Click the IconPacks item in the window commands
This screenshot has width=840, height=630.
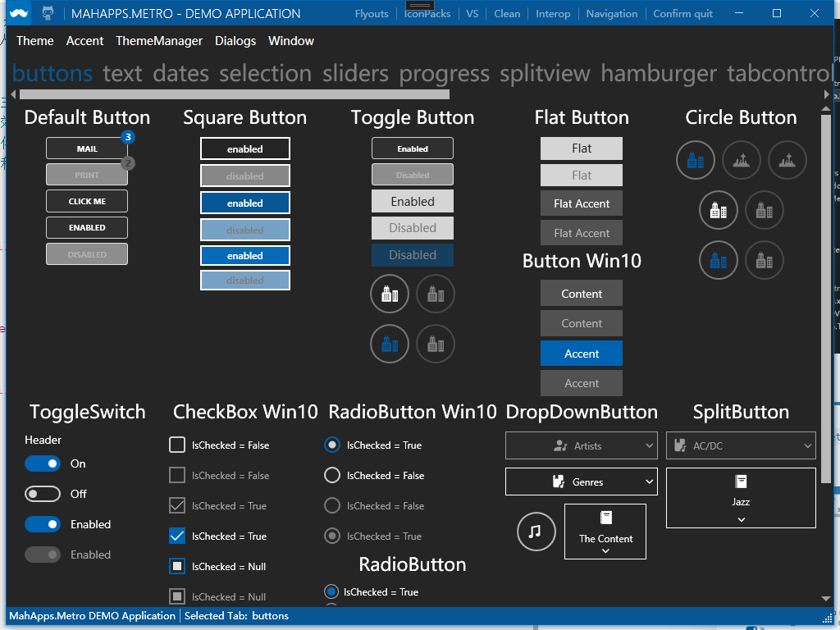pos(427,13)
